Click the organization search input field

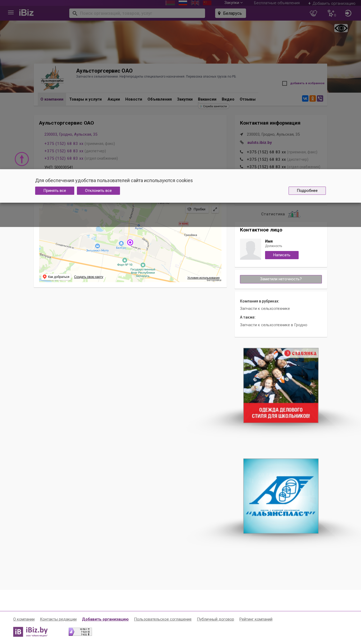point(137,13)
